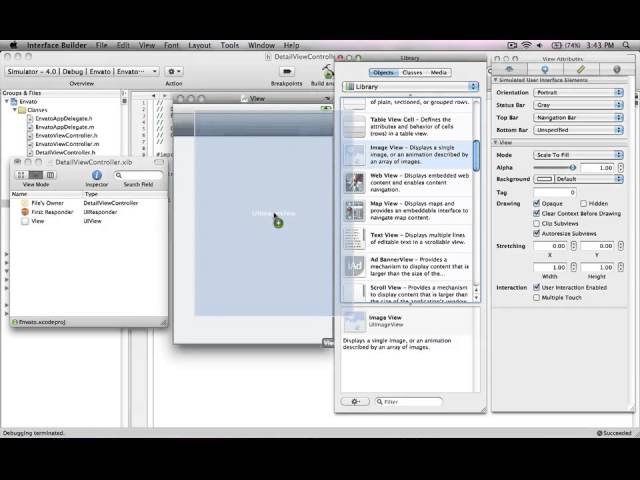The width and height of the screenshot is (640, 480).
Task: Select EnvatoAppDelegate.h file
Action: point(63,118)
